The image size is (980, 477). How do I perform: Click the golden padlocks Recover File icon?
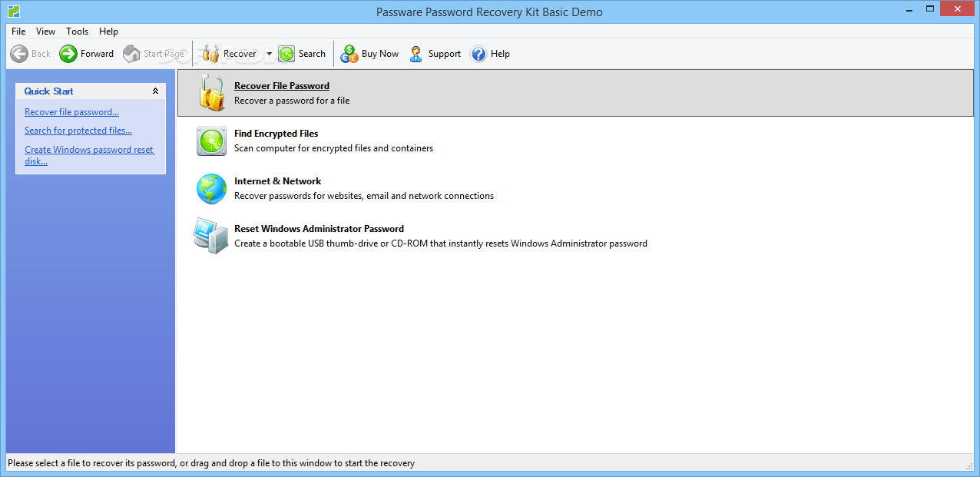(211, 93)
